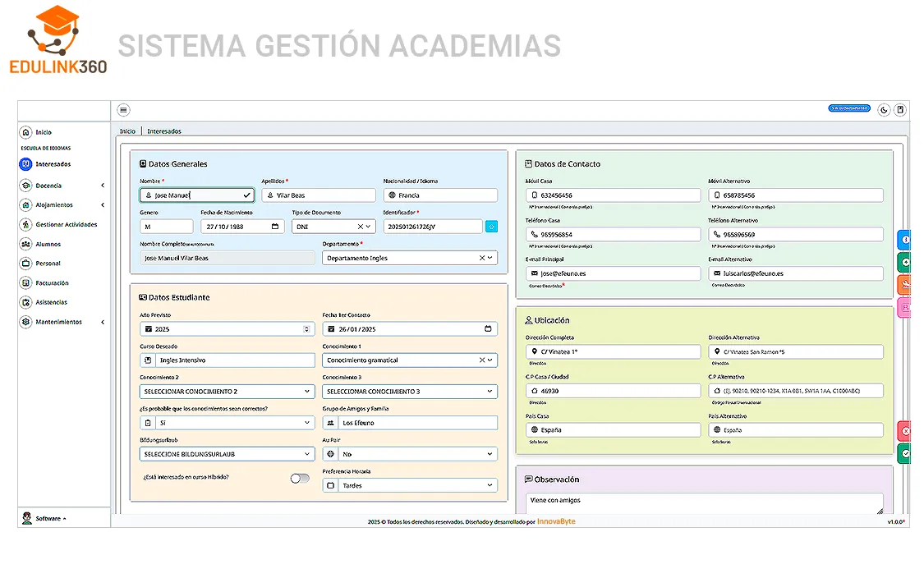Click the orange plane side tab button
Screen dimensions: 924x578
click(904, 285)
